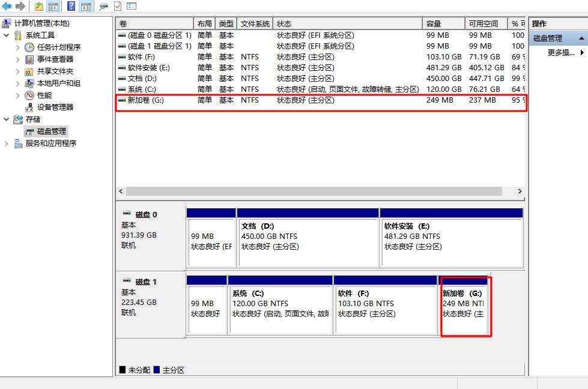The image size is (588, 389).
Task: Click the Back navigation arrow icon
Action: (x=6, y=6)
